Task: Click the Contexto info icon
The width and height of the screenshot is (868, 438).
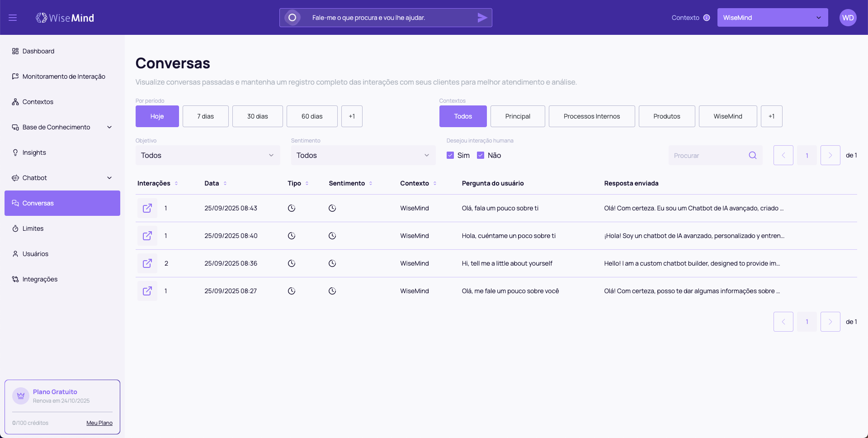Action: point(707,18)
